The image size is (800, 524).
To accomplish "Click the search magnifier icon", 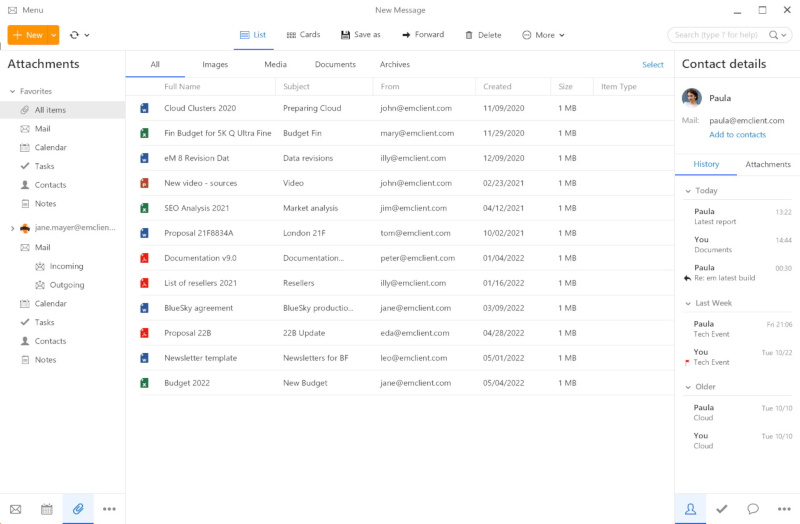I will coord(773,35).
